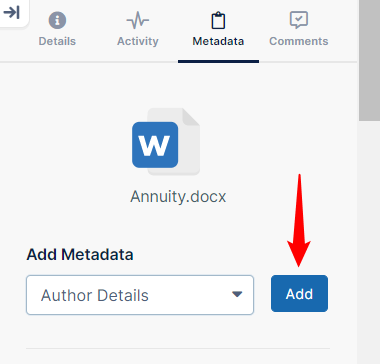Click the Metadata clipboard icon
This screenshot has width=380, height=364.
[x=218, y=20]
